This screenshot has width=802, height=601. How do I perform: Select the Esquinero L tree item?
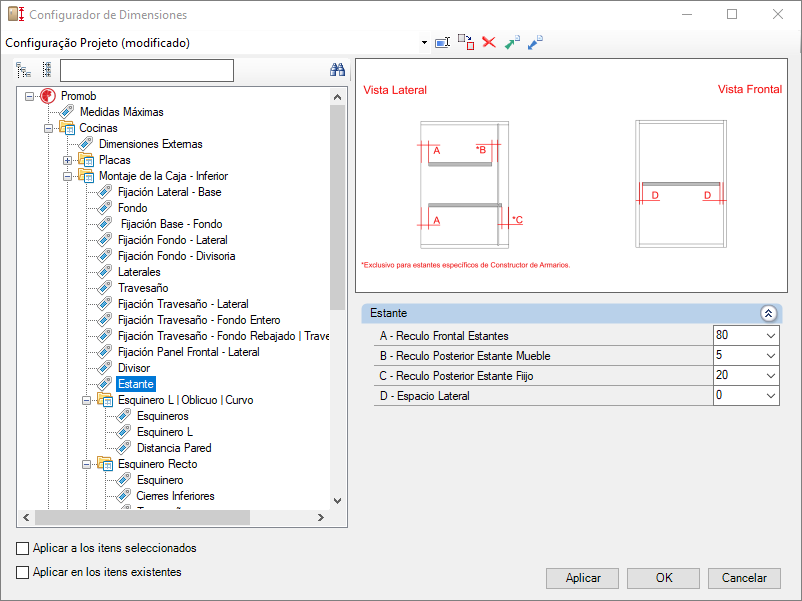(x=165, y=432)
